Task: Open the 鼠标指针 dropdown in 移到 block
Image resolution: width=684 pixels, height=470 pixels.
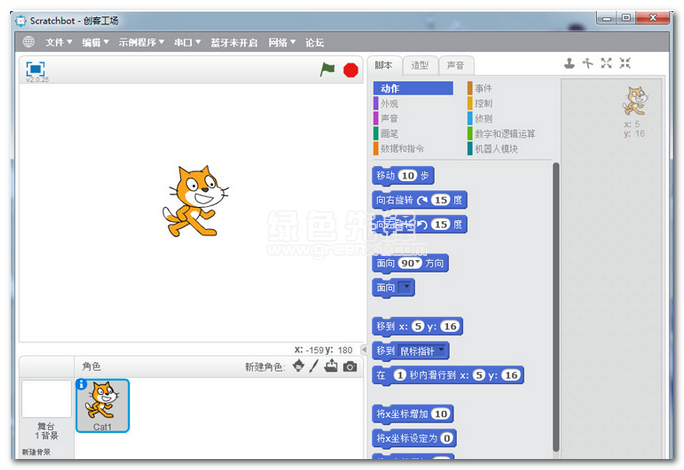Action: tap(422, 350)
